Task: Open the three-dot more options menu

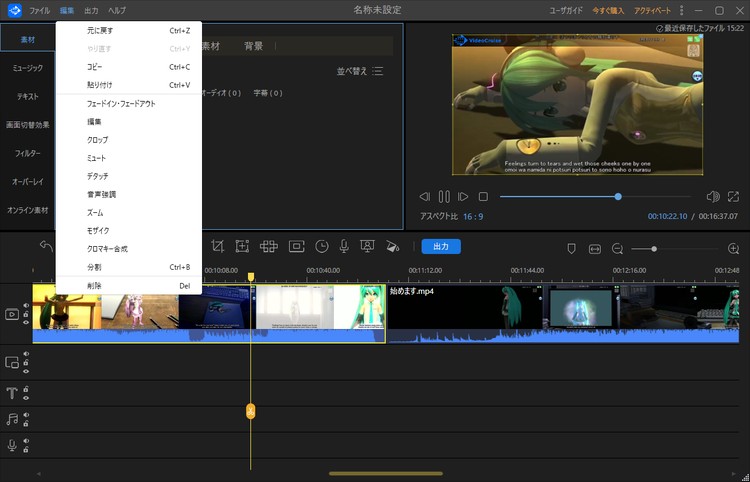Action: point(681,10)
